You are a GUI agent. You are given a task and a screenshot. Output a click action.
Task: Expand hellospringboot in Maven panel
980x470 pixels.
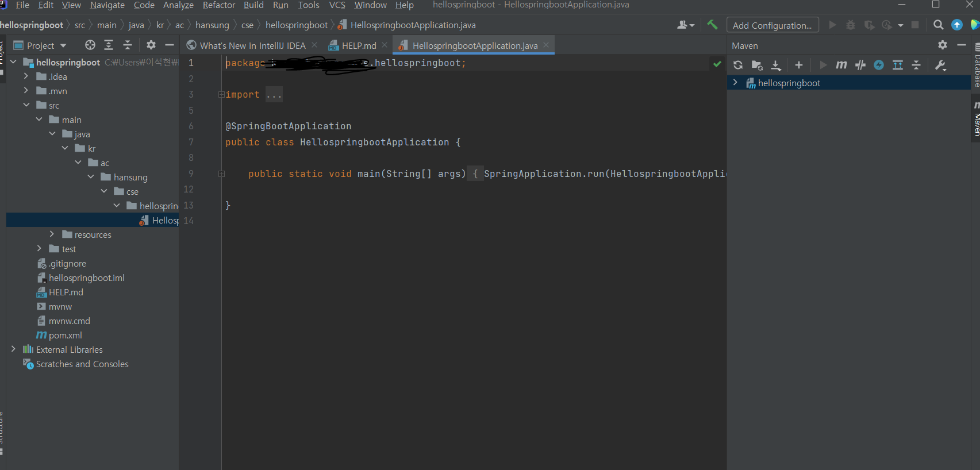click(735, 83)
